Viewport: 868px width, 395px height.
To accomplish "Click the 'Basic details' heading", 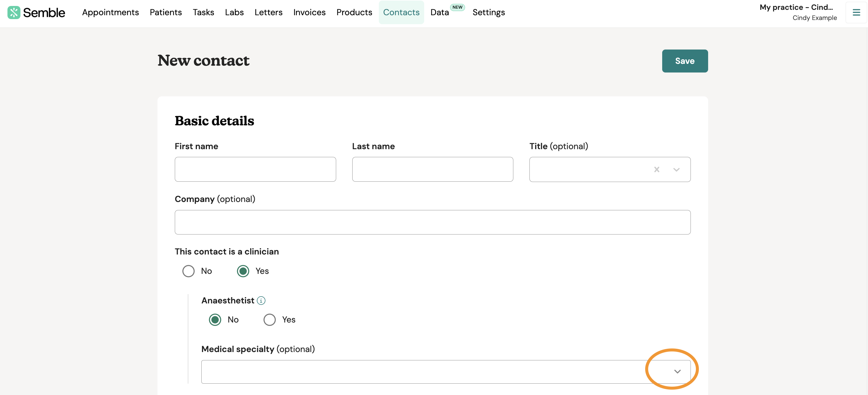I will click(x=214, y=121).
